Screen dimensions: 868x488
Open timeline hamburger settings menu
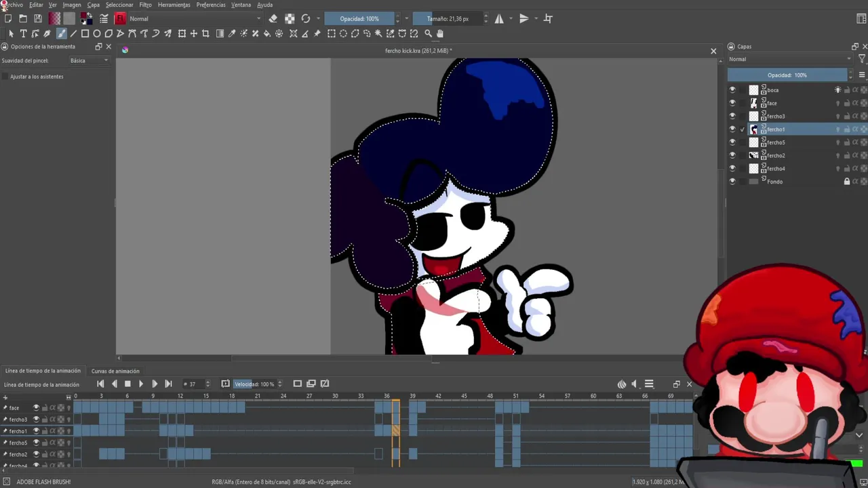pos(649,384)
